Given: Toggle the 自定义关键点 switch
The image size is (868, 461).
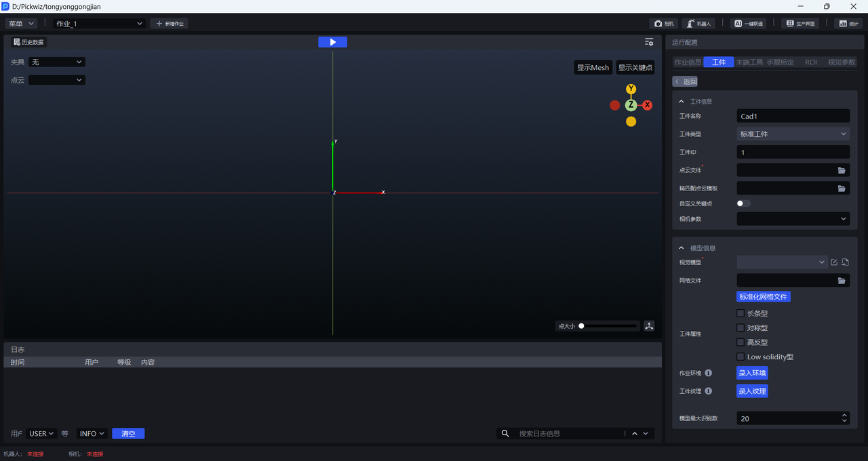Looking at the screenshot, I should (743, 203).
